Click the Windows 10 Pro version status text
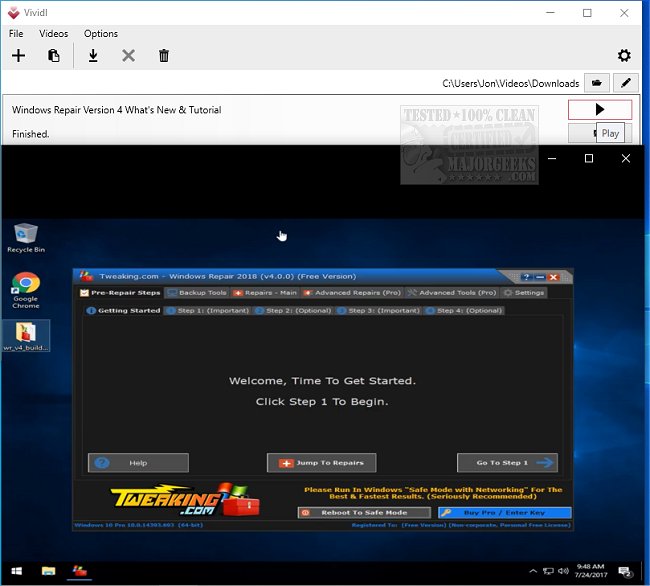The width and height of the screenshot is (650, 586). [138, 525]
